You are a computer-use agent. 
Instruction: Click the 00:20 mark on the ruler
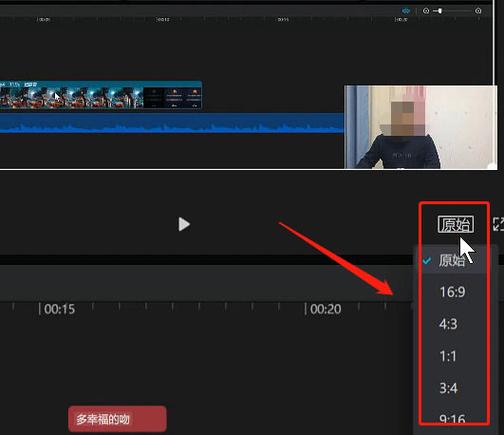pyautogui.click(x=323, y=309)
